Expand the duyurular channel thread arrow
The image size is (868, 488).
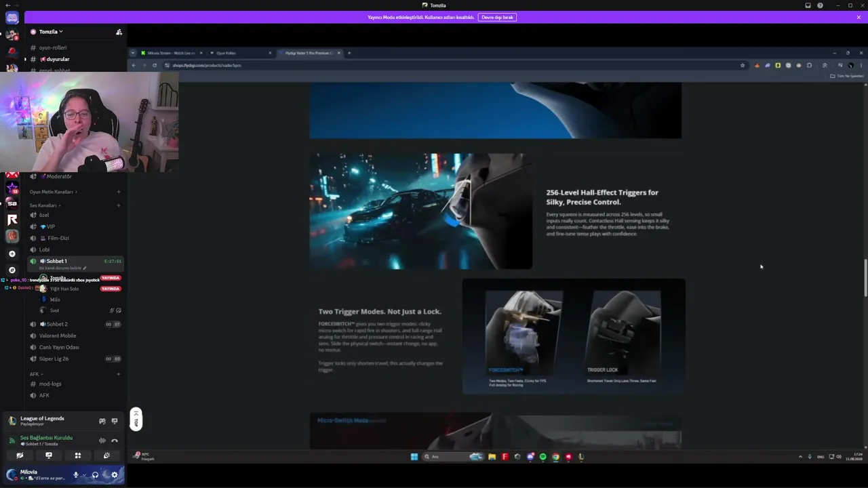coord(25,59)
